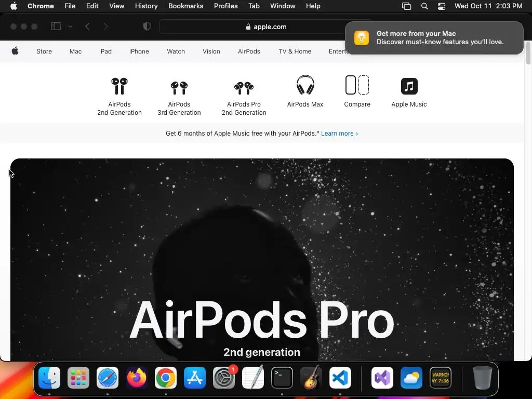
Task: Open the History menu
Action: coord(146,6)
